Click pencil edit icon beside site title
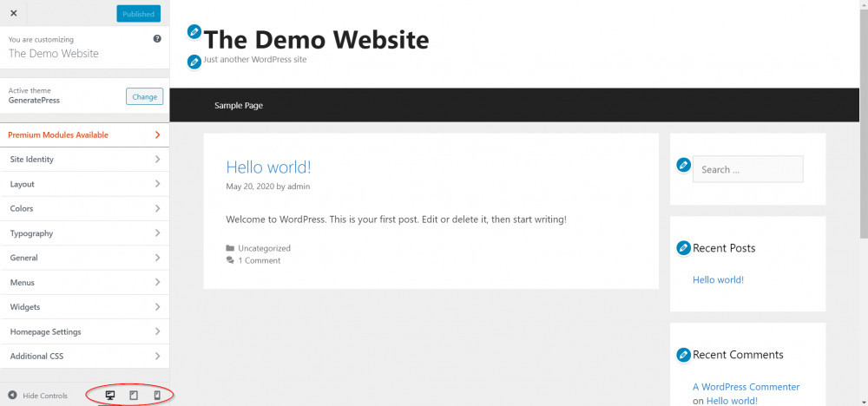This screenshot has height=406, width=868. pyautogui.click(x=194, y=31)
